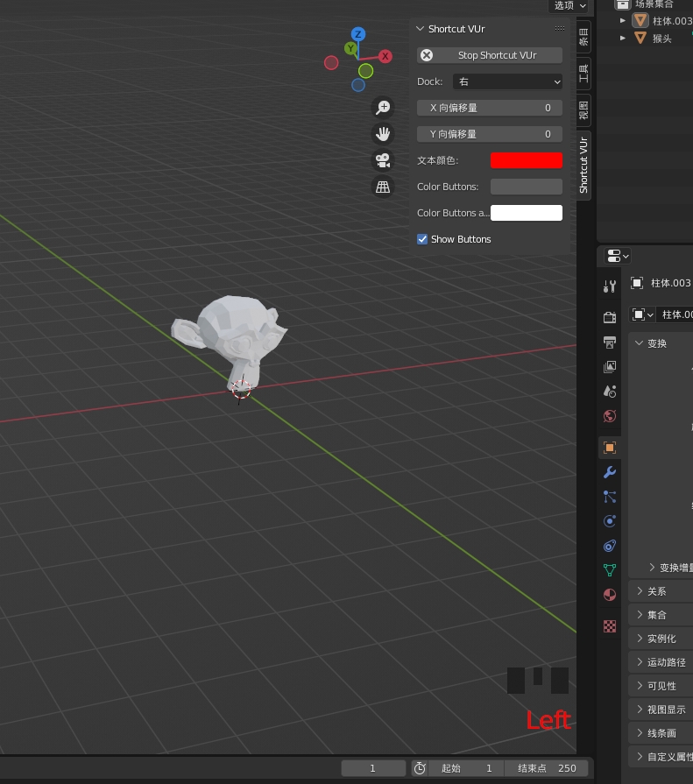The image size is (693, 784).
Task: Click the green Y axis on gizmo
Action: click(x=351, y=48)
